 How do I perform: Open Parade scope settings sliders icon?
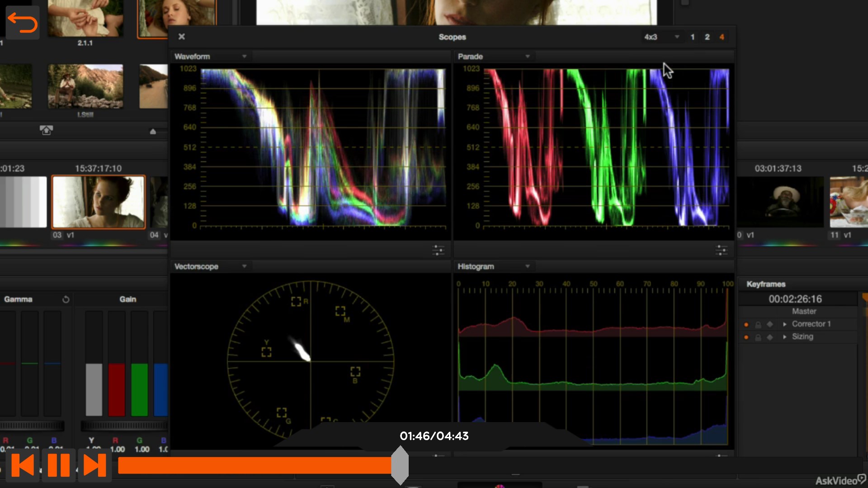(722, 250)
